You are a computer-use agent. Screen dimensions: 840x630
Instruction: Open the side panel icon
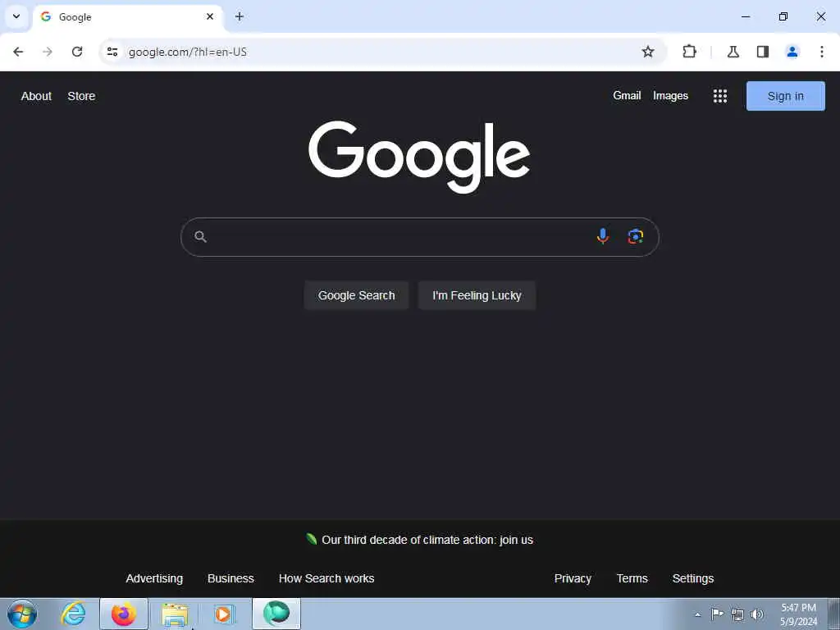pos(763,52)
